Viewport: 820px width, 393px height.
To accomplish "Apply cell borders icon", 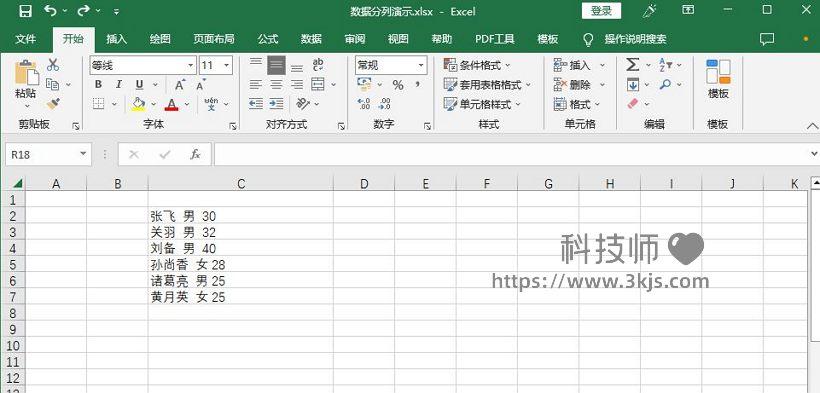I will pos(98,104).
